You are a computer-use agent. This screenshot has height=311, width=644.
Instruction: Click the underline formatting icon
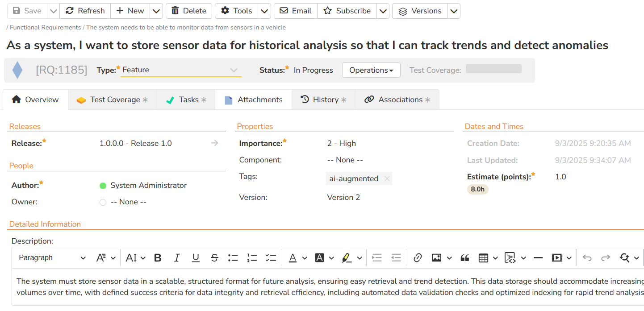pos(196,258)
